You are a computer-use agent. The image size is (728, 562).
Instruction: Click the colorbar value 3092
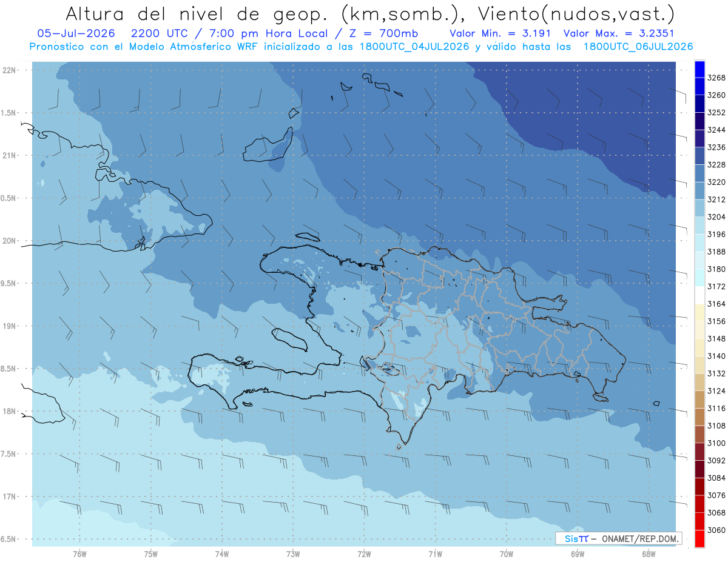click(x=716, y=460)
